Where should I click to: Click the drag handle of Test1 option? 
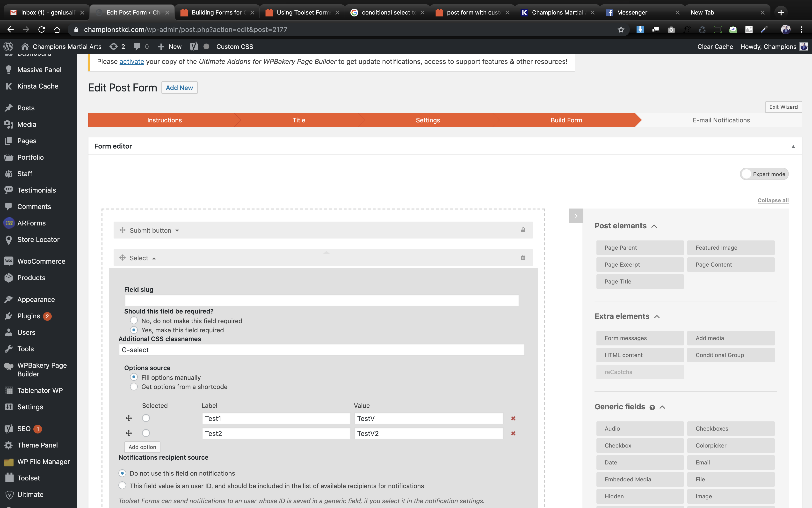tap(129, 418)
